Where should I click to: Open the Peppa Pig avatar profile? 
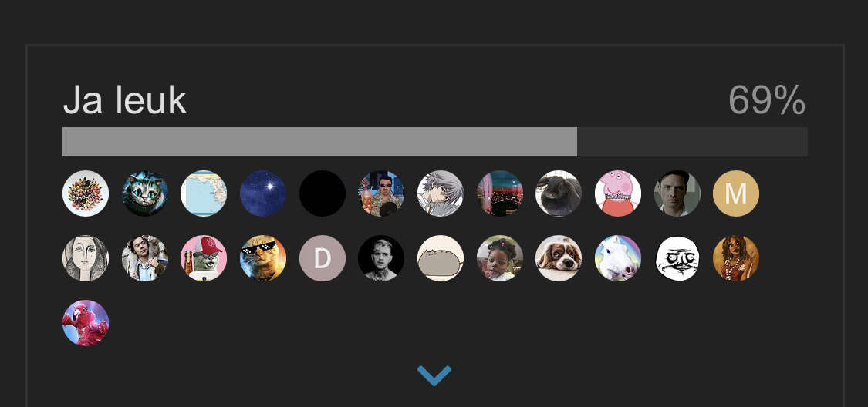click(618, 193)
